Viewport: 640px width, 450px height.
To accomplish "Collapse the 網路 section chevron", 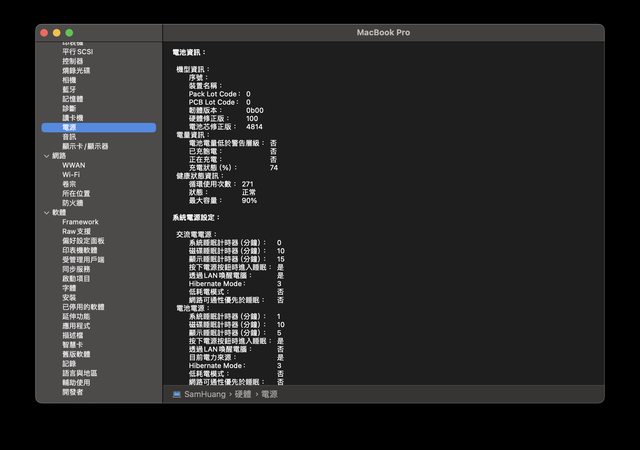I will pos(46,156).
